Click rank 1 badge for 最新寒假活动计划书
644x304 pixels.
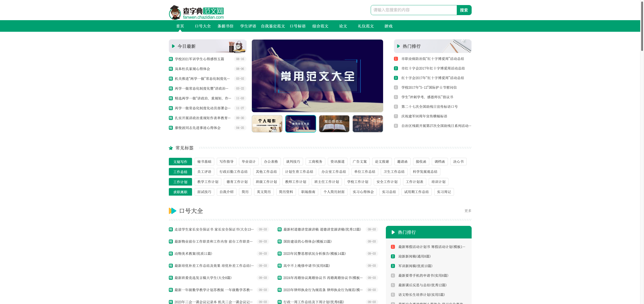(x=393, y=247)
